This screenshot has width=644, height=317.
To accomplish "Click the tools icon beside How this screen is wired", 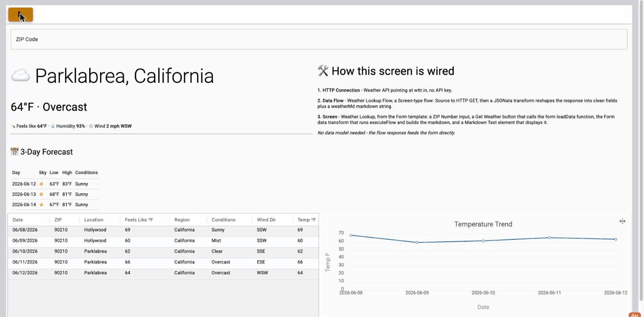I will 323,71.
